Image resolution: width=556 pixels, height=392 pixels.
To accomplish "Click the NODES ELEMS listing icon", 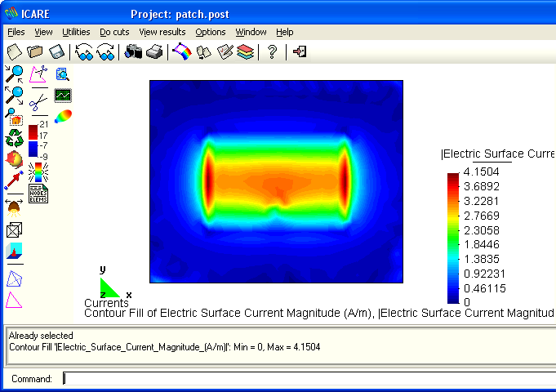I will point(38,194).
